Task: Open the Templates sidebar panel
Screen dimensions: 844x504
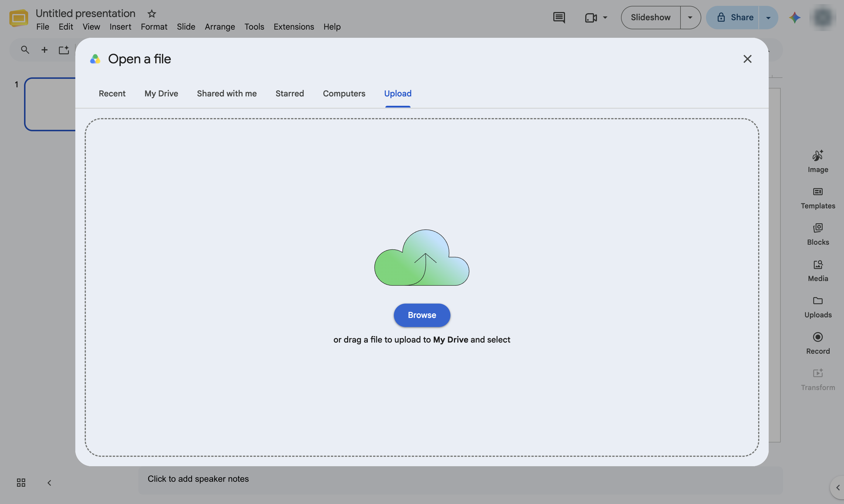Action: click(x=818, y=198)
